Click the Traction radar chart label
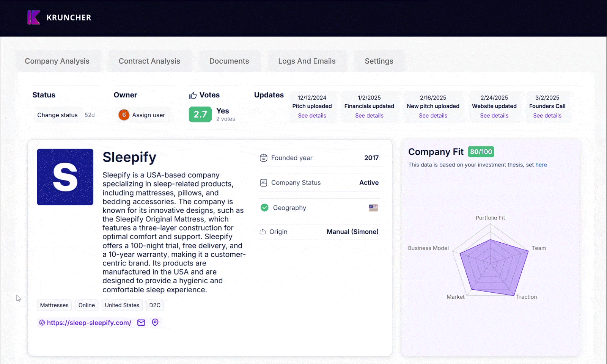 526,297
